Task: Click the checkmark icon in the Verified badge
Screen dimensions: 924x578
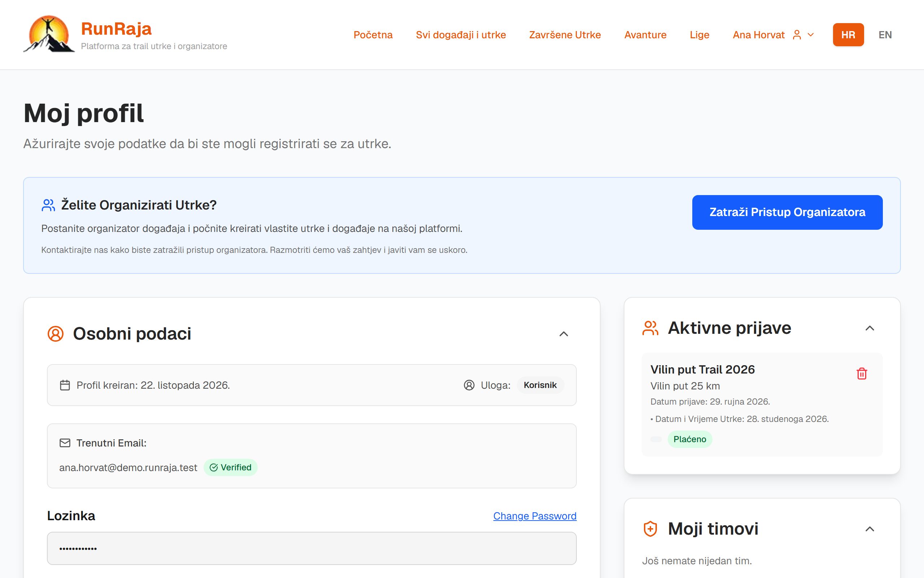Action: coord(214,467)
